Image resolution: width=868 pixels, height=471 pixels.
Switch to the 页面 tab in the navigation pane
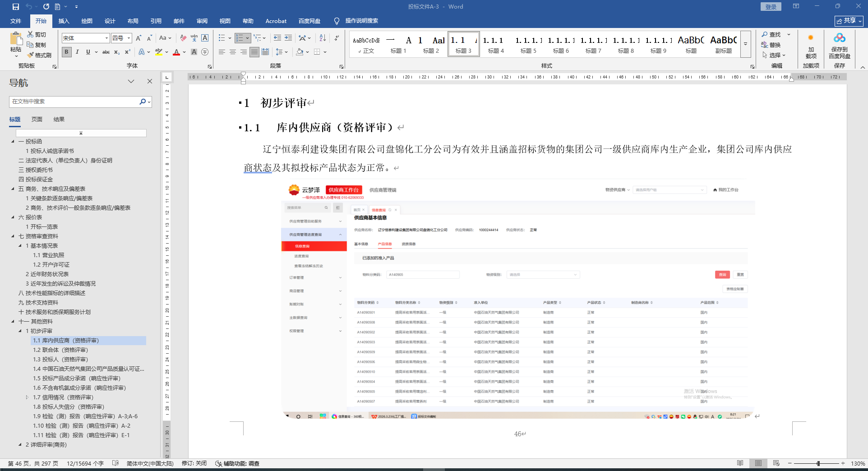(37, 120)
